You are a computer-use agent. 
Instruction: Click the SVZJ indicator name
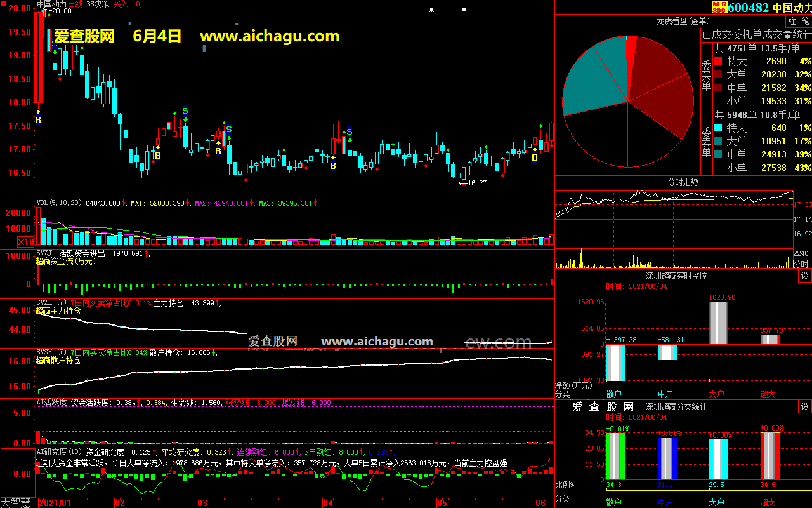pyautogui.click(x=44, y=253)
